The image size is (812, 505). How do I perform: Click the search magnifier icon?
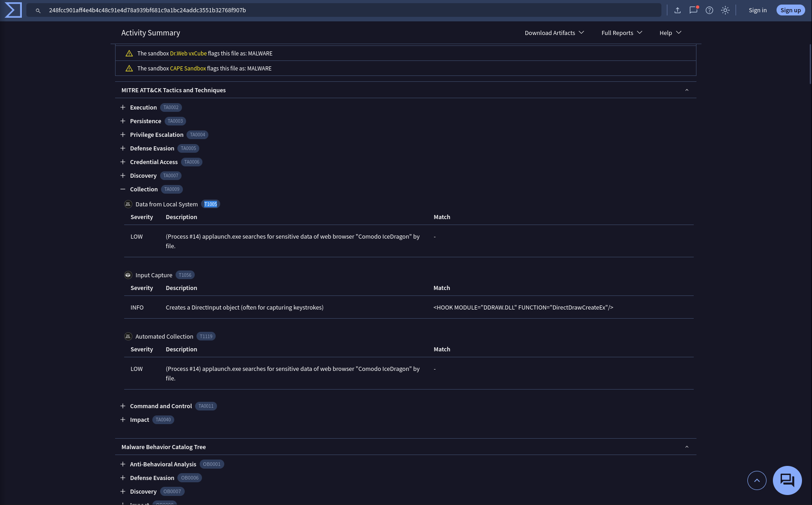(38, 10)
